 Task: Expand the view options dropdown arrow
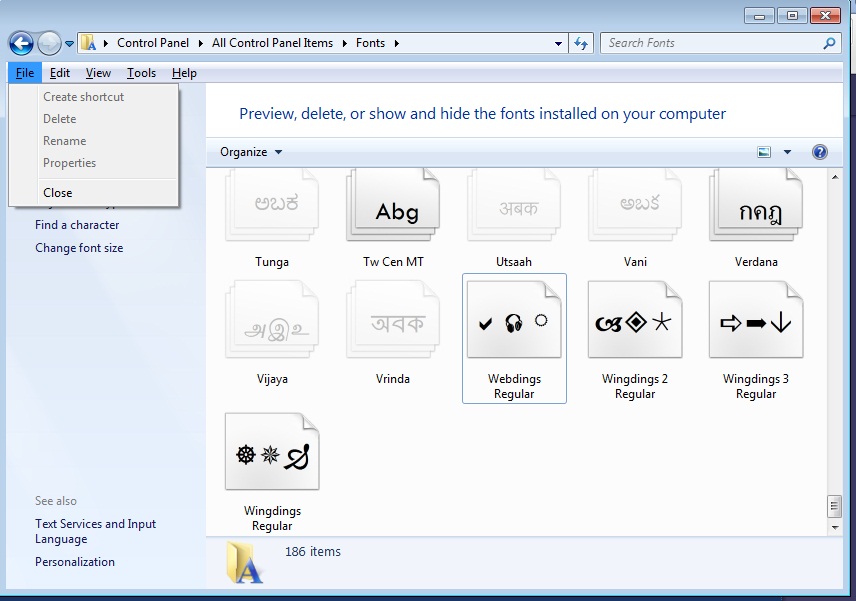click(787, 152)
